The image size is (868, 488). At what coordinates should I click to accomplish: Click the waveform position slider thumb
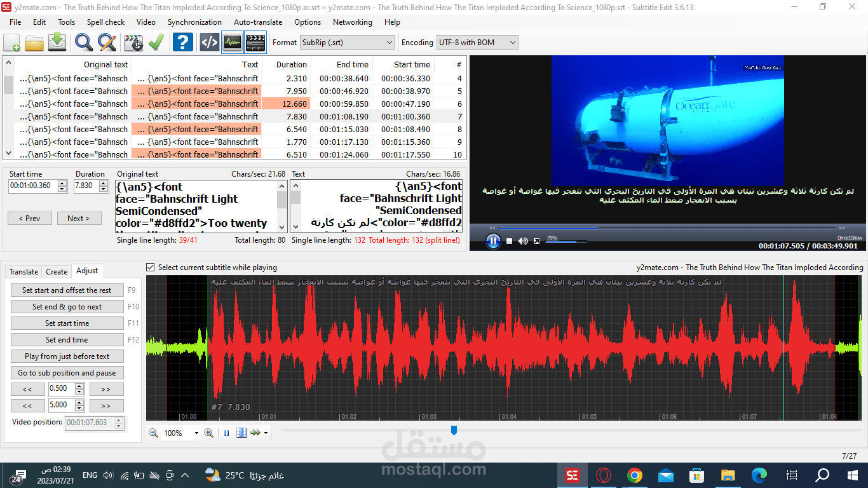454,431
